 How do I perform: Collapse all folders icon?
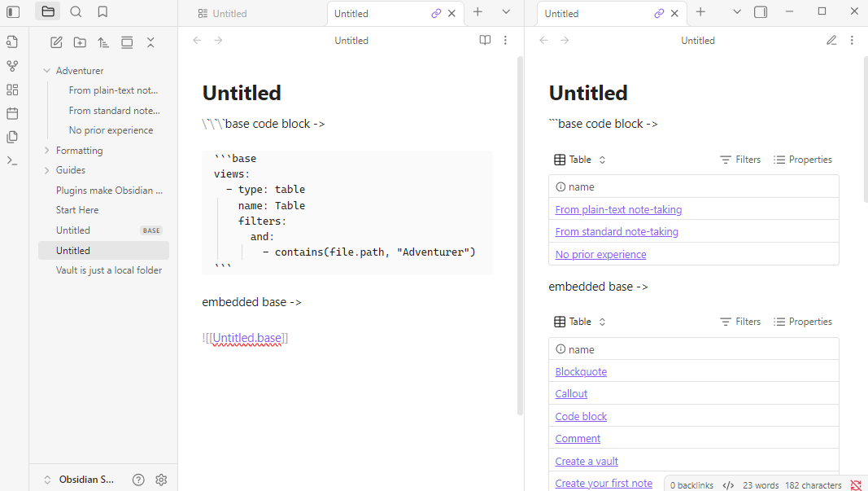[x=150, y=42]
